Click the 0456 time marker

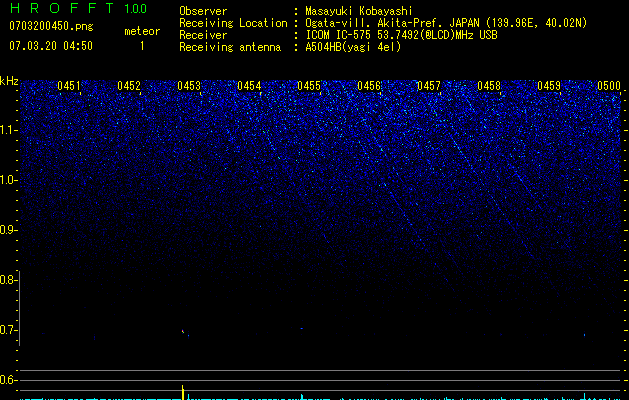(369, 86)
